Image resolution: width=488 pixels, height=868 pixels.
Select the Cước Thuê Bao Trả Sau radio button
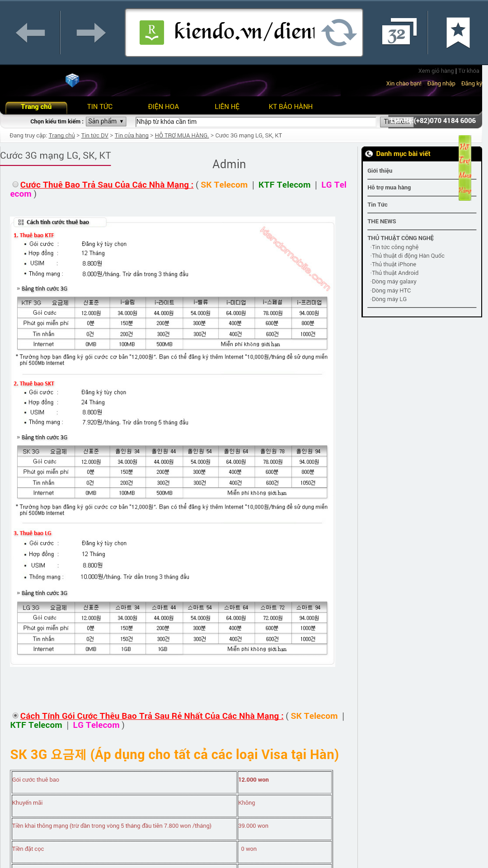pyautogui.click(x=15, y=184)
